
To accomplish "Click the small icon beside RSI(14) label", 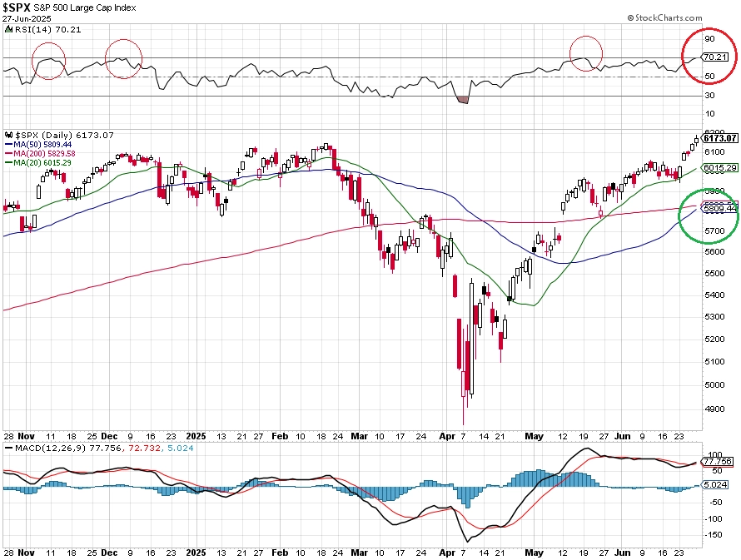I will (8, 29).
